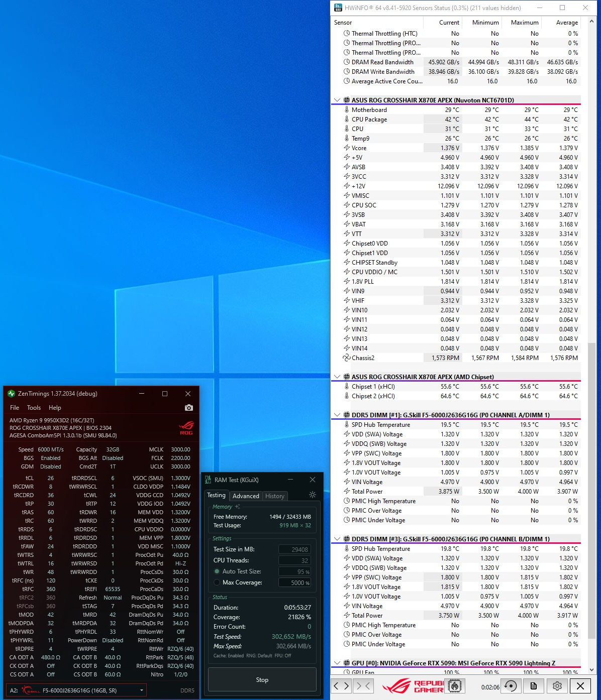Click the DIMM #3 Total Power bolt icon

(346, 616)
